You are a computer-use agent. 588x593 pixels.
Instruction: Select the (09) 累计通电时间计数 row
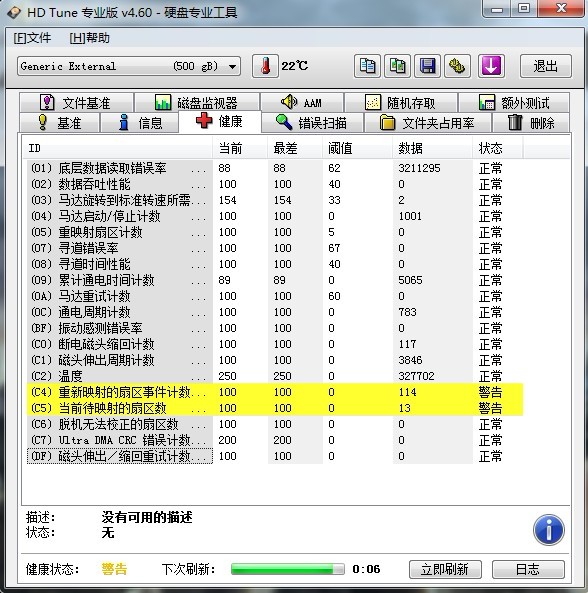pyautogui.click(x=275, y=280)
